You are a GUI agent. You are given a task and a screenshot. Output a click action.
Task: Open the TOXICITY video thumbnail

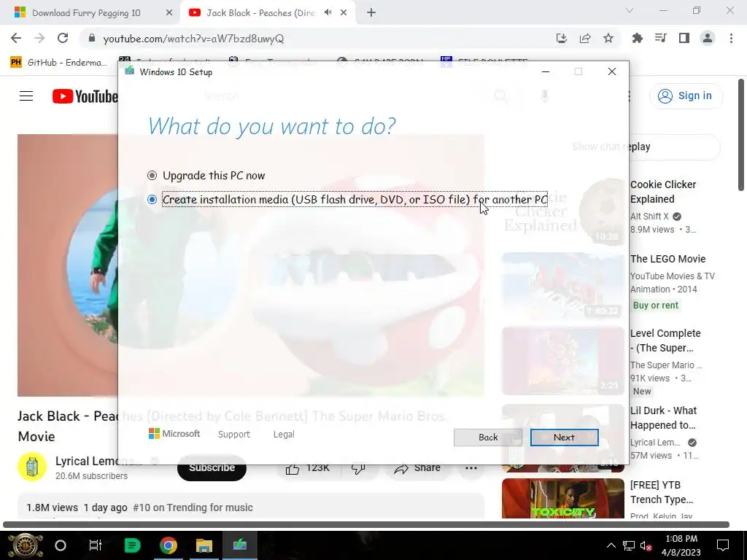(562, 499)
